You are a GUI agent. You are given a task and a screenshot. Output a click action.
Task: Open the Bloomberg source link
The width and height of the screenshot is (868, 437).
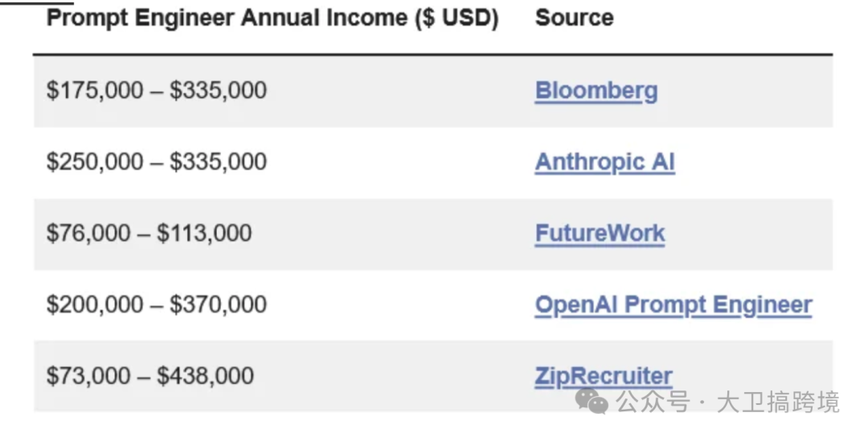click(596, 91)
